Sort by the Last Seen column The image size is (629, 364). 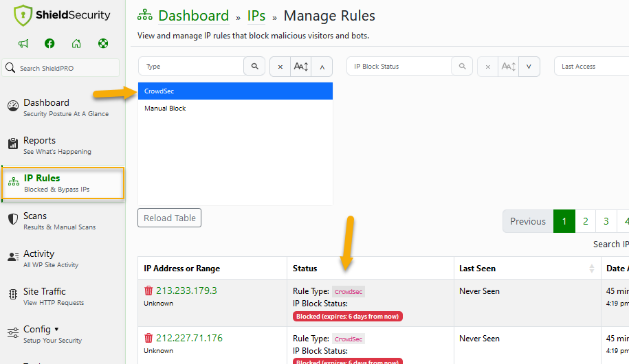[x=527, y=268]
